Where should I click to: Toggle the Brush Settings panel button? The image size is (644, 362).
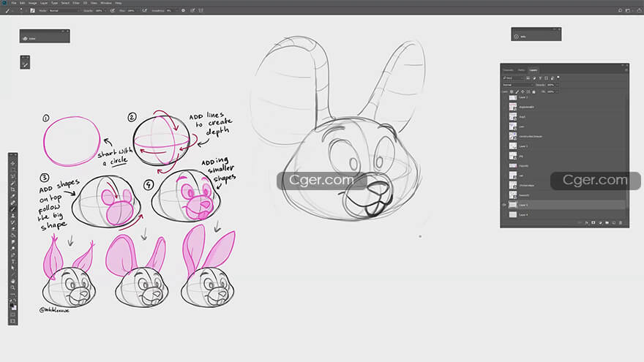(x=32, y=11)
